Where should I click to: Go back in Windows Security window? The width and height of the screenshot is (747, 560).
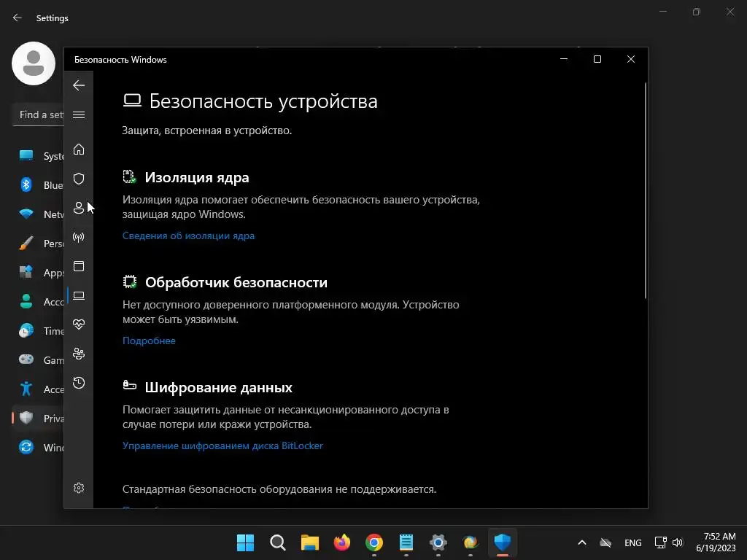79,86
